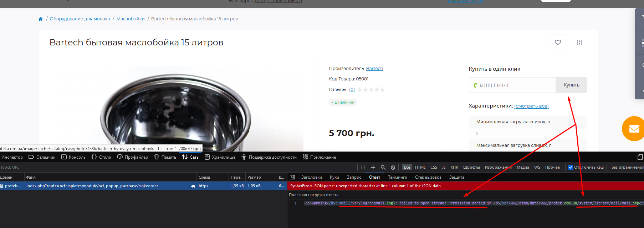
Task: Open the Маслобойки breadcrumb link
Action: 131,19
